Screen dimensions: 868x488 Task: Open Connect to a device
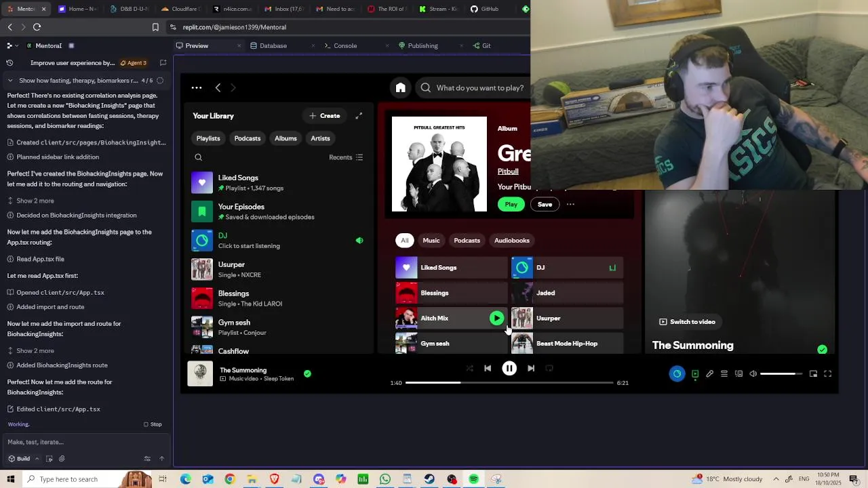tap(738, 373)
